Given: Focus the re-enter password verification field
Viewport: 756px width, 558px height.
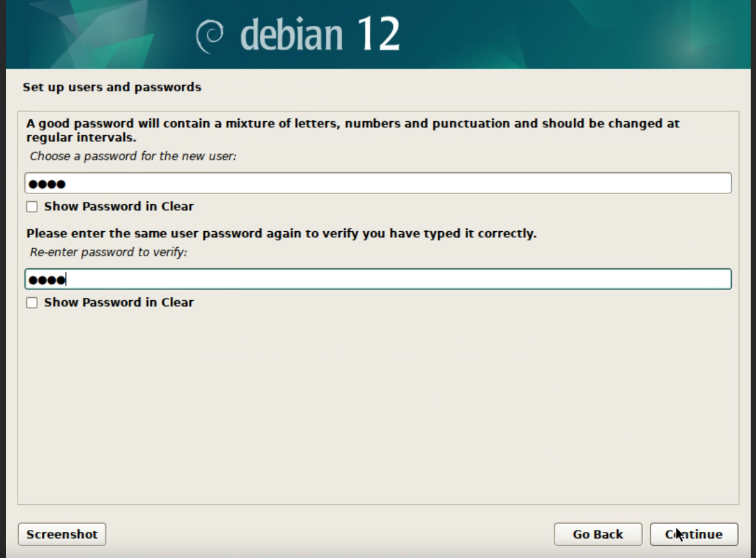Looking at the screenshot, I should [x=378, y=279].
